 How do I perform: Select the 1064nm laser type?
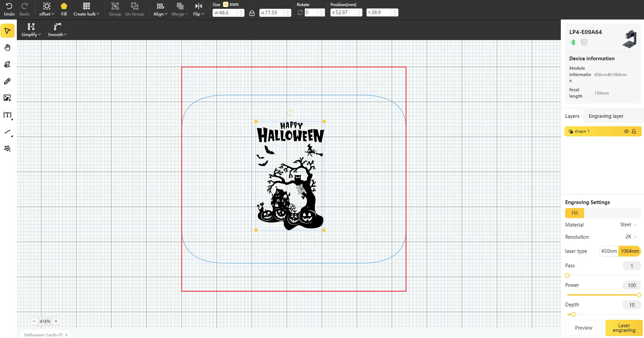click(x=630, y=251)
